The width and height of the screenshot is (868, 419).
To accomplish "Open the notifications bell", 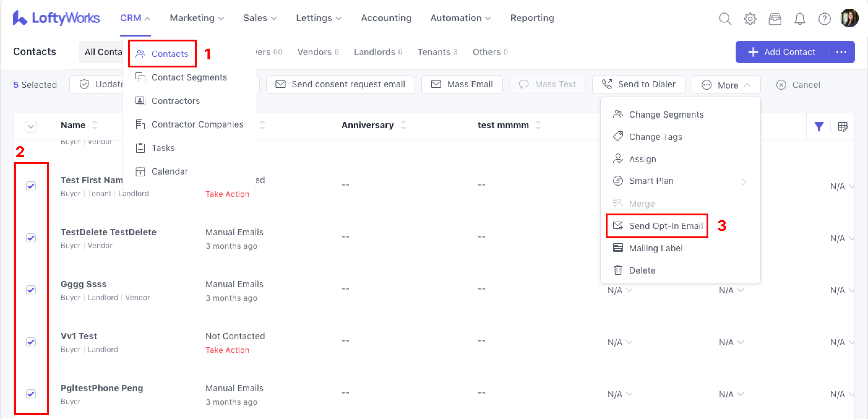I will 799,19.
